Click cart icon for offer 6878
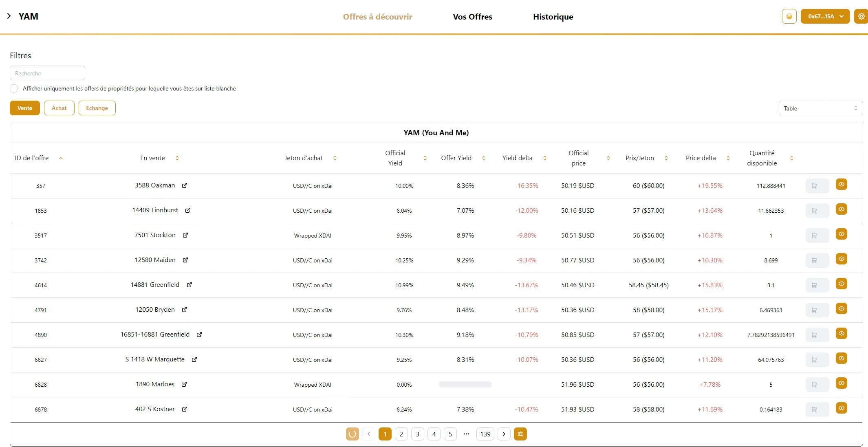 (x=817, y=410)
